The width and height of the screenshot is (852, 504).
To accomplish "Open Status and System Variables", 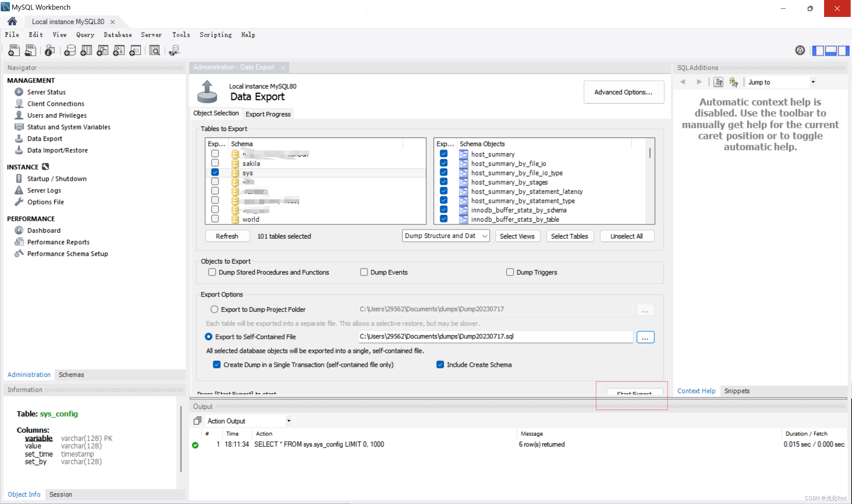I will (x=69, y=127).
